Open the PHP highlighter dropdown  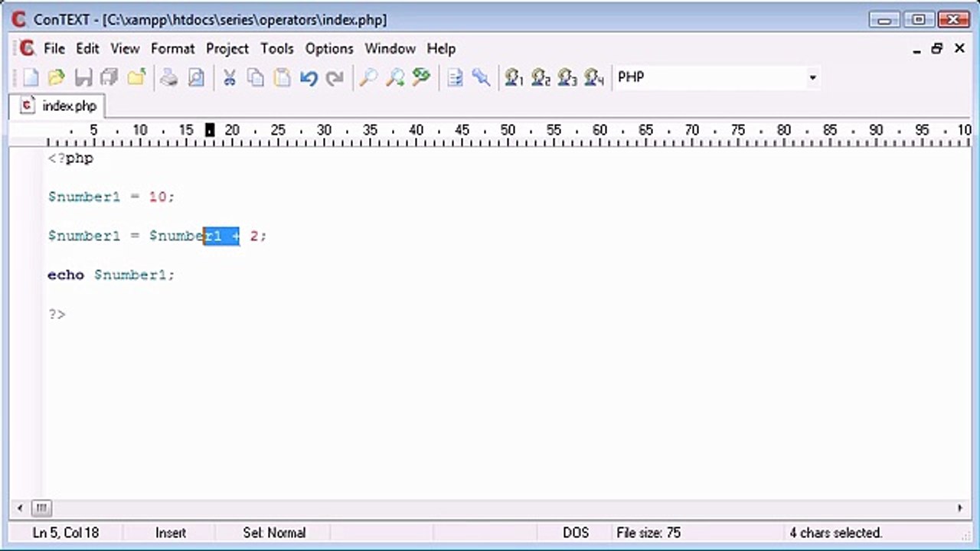pyautogui.click(x=812, y=77)
